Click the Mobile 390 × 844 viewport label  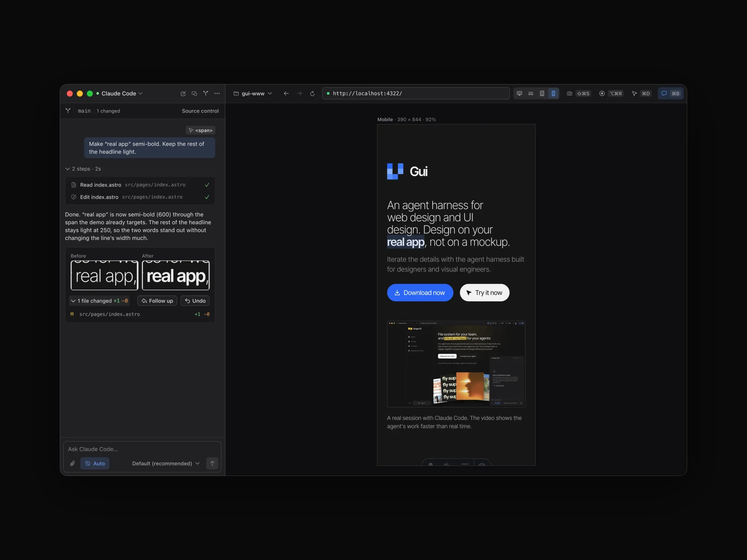(406, 119)
